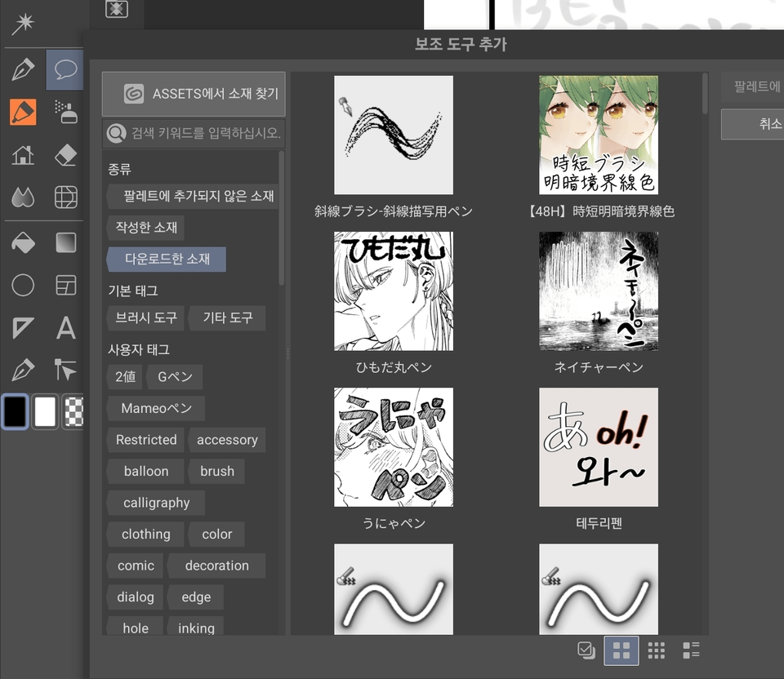Select the Fill bucket tool
Viewport: 784px width, 679px height.
tap(23, 243)
